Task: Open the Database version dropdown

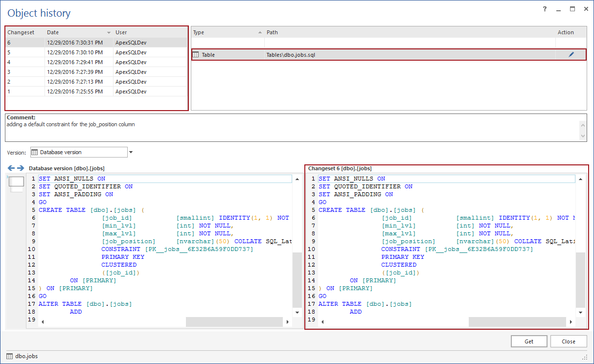Action: coord(130,152)
